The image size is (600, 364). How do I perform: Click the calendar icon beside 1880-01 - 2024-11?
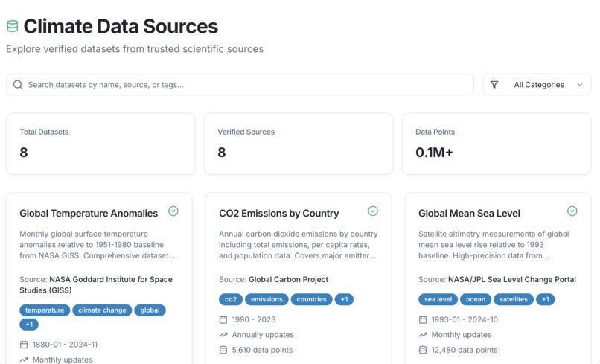pyautogui.click(x=24, y=345)
